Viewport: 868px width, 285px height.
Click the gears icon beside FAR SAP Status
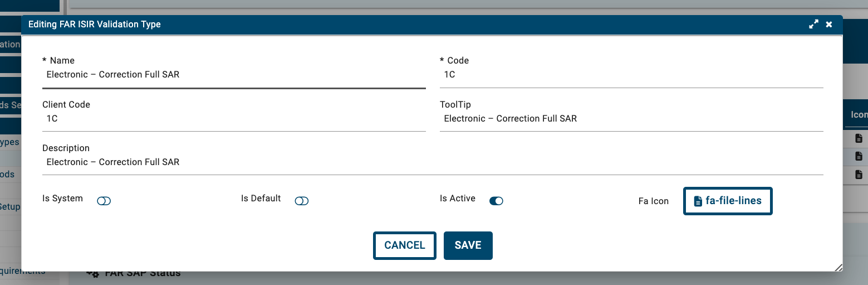click(x=92, y=273)
